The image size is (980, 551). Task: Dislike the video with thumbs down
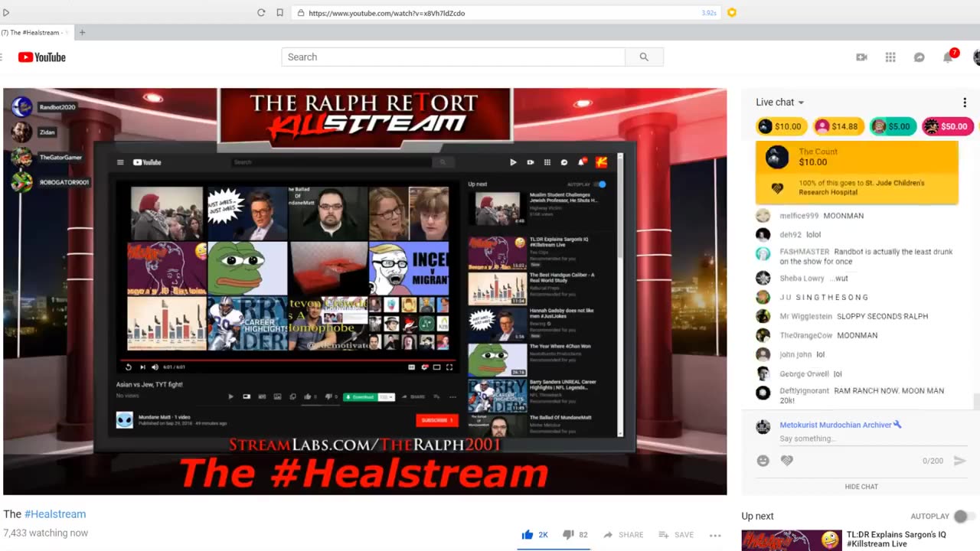pyautogui.click(x=568, y=535)
